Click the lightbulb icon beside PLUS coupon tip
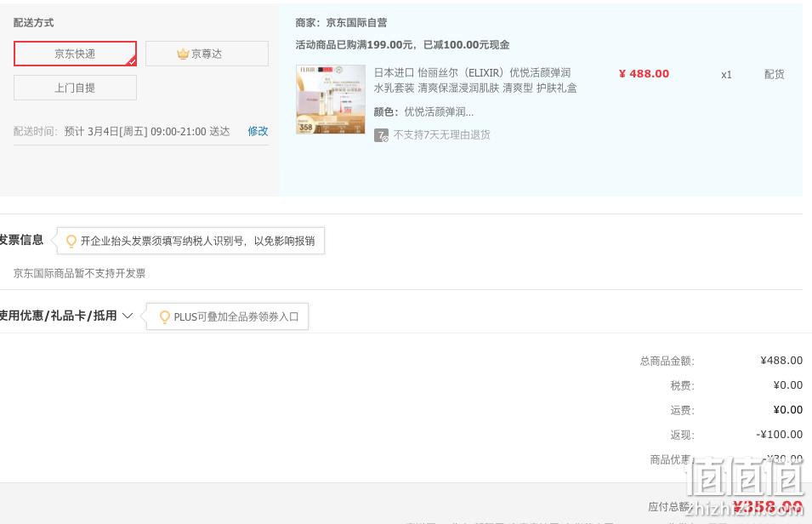The image size is (812, 524). click(165, 316)
